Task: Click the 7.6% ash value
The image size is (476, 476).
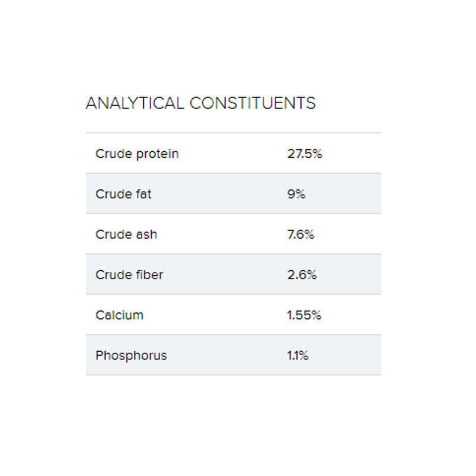Action: pos(300,234)
